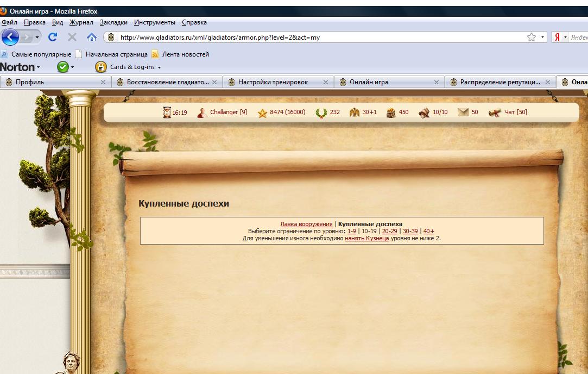This screenshot has width=588, height=374.
Task: Open the treasure chest icon showing 450
Action: [391, 113]
